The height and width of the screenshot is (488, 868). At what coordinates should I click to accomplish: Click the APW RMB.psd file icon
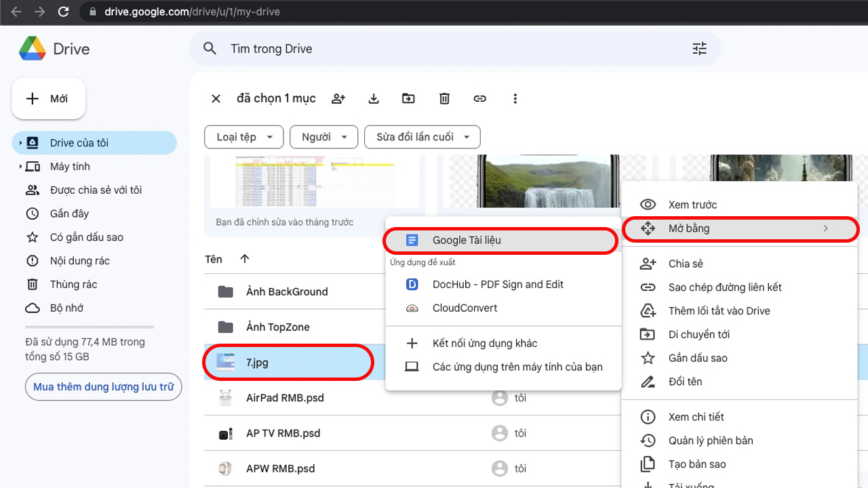click(226, 468)
